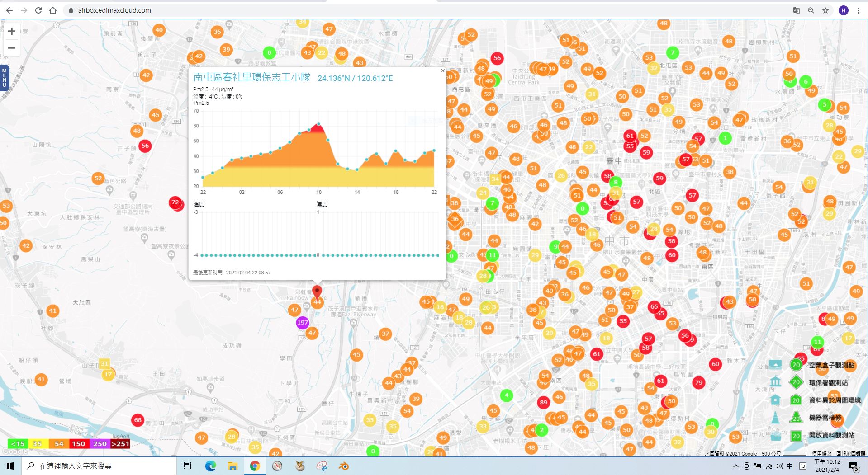This screenshot has width=868, height=475.
Task: Expand hidden system tray icons
Action: click(x=735, y=466)
